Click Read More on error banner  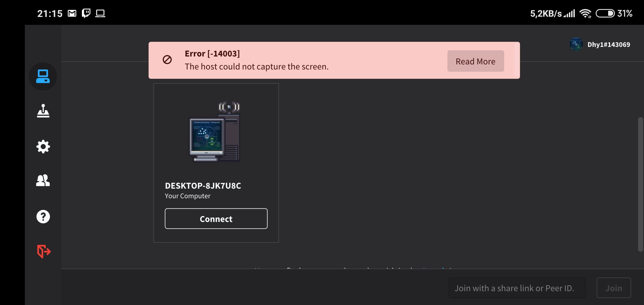click(x=476, y=61)
